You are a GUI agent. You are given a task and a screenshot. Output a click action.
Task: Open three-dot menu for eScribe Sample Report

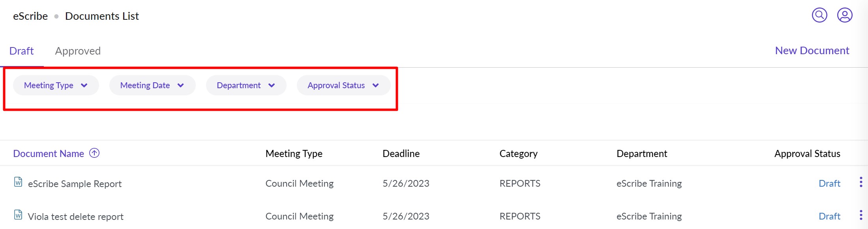coord(861,182)
